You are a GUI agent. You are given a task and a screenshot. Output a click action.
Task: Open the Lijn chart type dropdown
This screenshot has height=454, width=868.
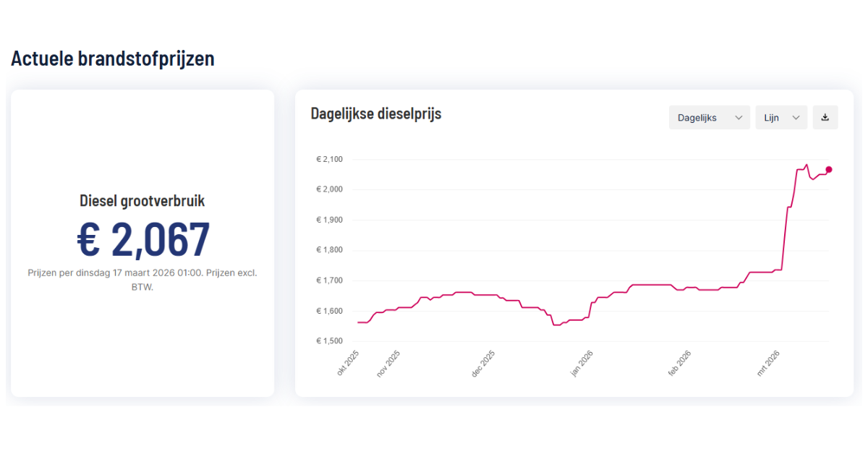(780, 118)
